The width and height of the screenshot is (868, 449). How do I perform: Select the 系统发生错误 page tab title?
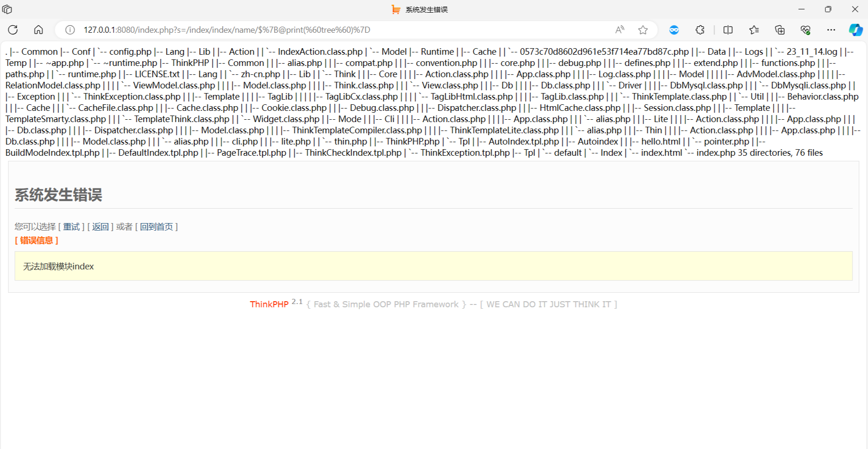coord(426,9)
